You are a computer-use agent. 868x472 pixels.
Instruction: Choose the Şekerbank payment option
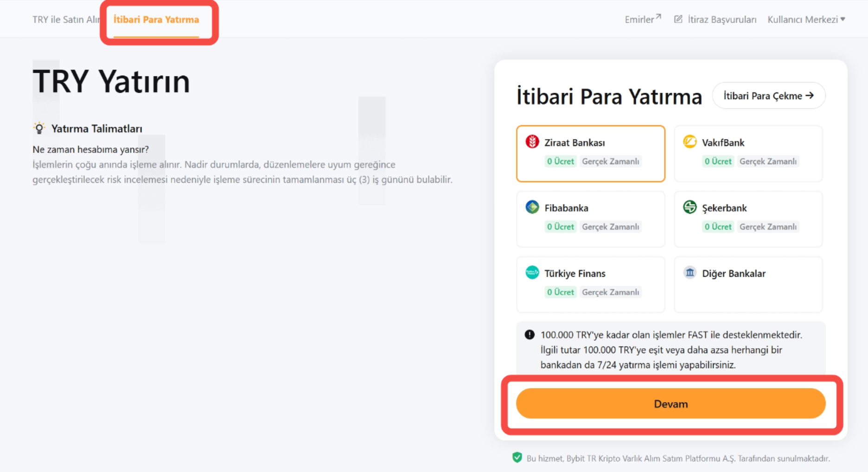click(748, 219)
